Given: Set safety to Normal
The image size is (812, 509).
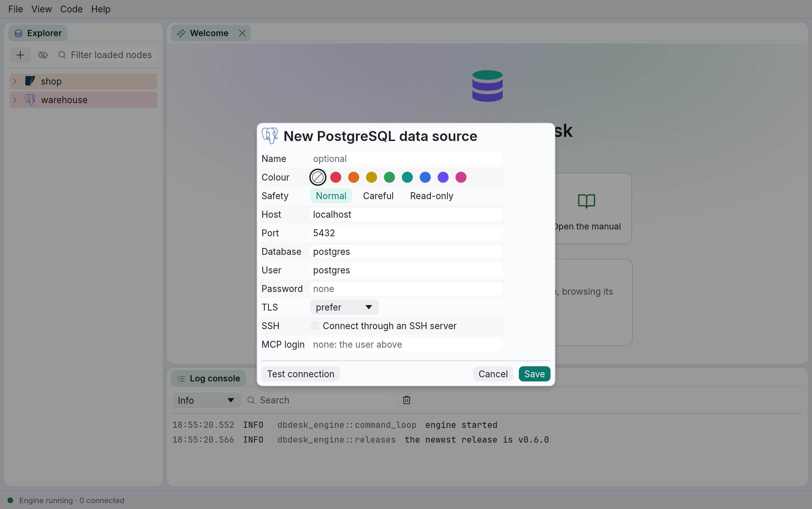Looking at the screenshot, I should [331, 196].
